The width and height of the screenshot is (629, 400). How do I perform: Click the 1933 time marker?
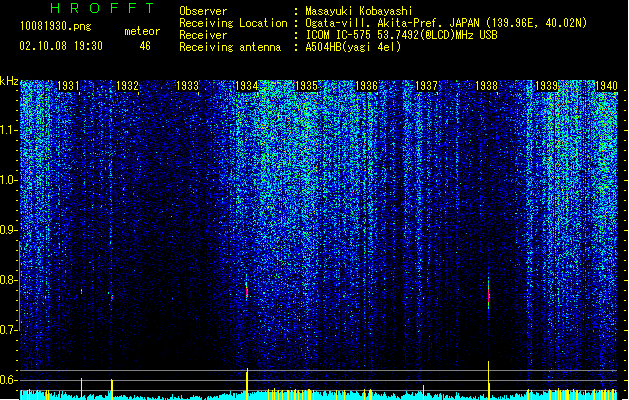[187, 85]
